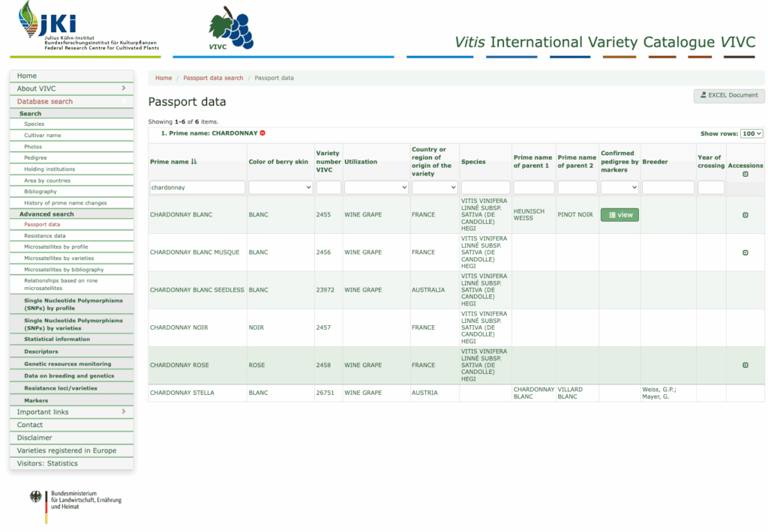
Task: Expand all accessions from column header icon
Action: pyautogui.click(x=745, y=174)
